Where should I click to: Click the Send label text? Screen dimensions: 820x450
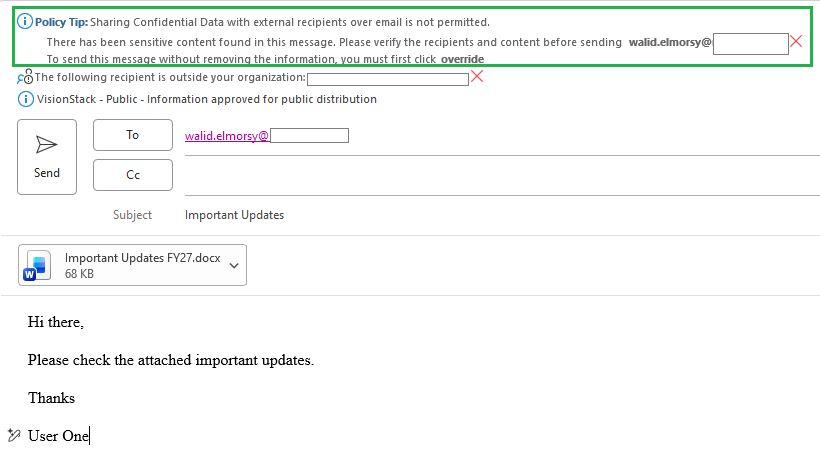coord(47,173)
